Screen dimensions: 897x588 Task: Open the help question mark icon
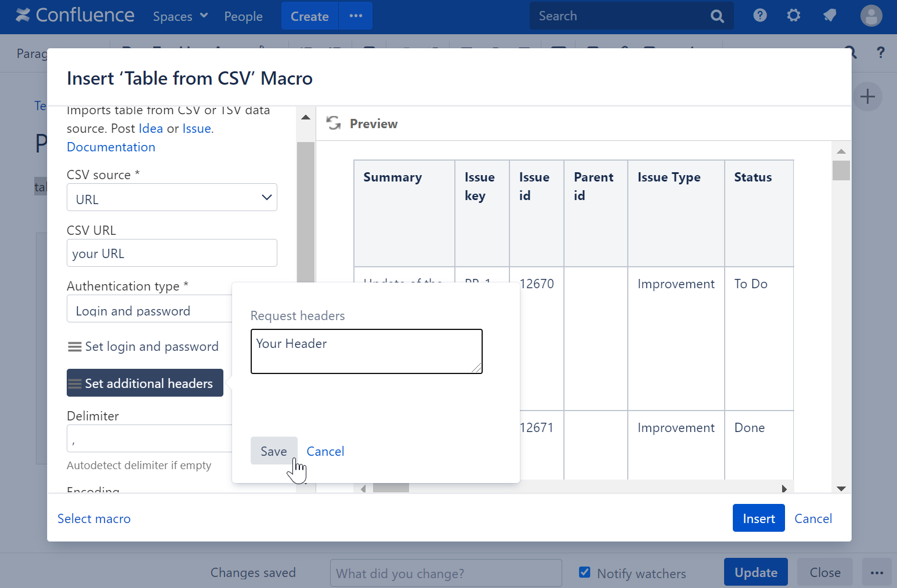pyautogui.click(x=759, y=16)
